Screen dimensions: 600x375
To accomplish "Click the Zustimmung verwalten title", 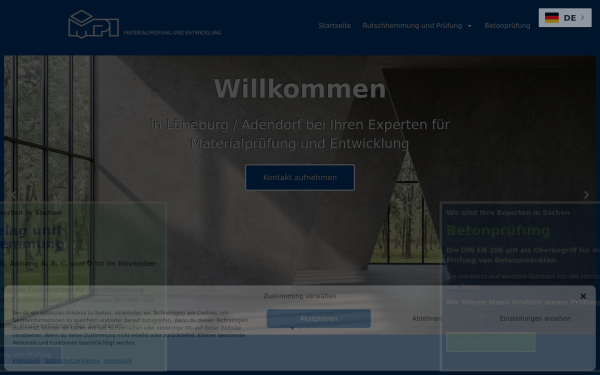I will 300,296.
